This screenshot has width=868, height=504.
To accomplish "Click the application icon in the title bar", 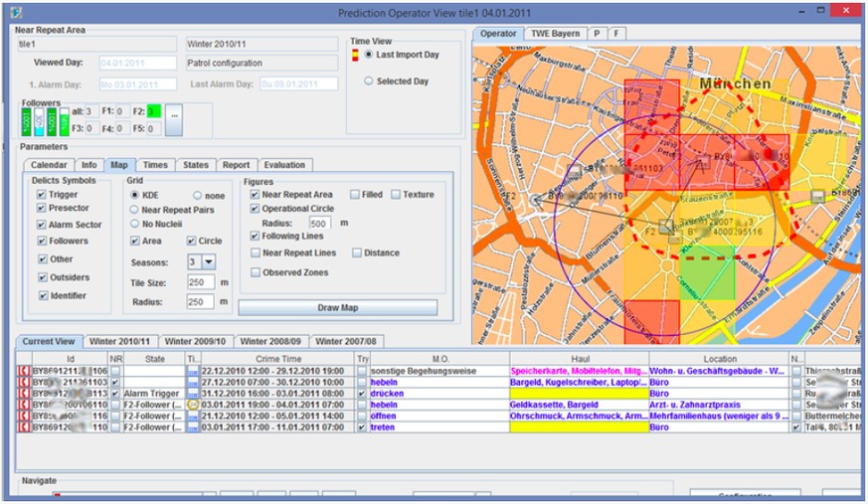I will pos(14,13).
